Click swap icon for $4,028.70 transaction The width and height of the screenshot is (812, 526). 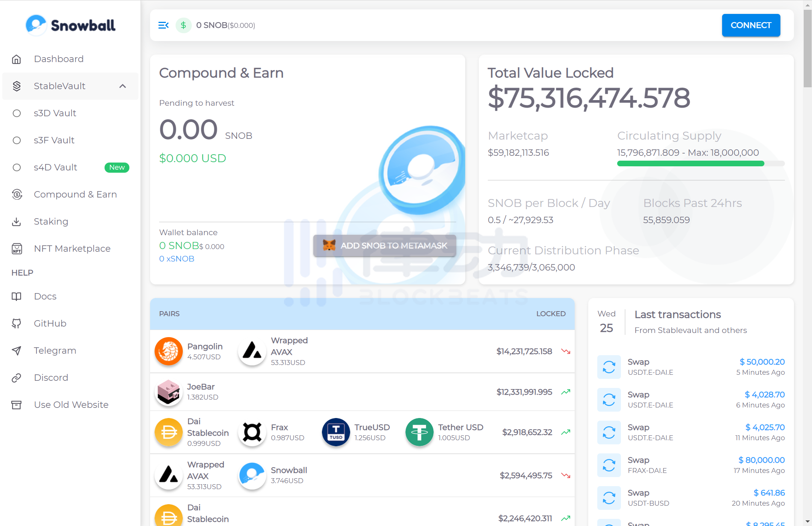pyautogui.click(x=609, y=400)
